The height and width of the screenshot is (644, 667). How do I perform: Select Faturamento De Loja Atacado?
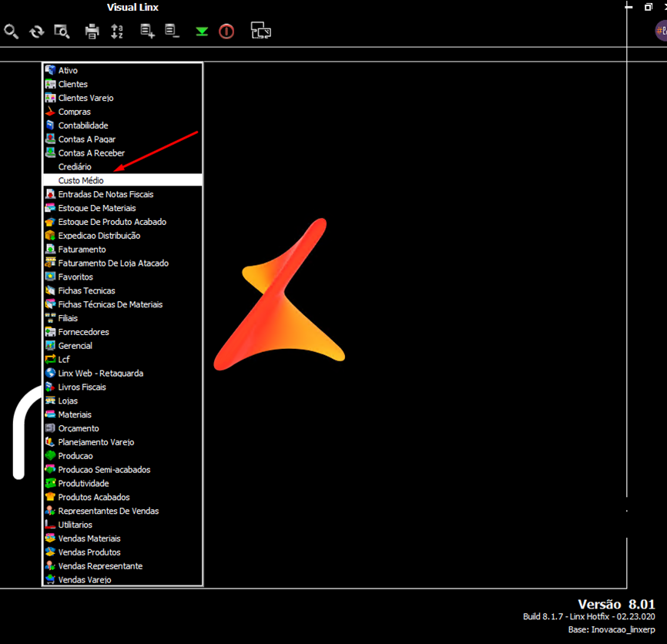(x=122, y=263)
